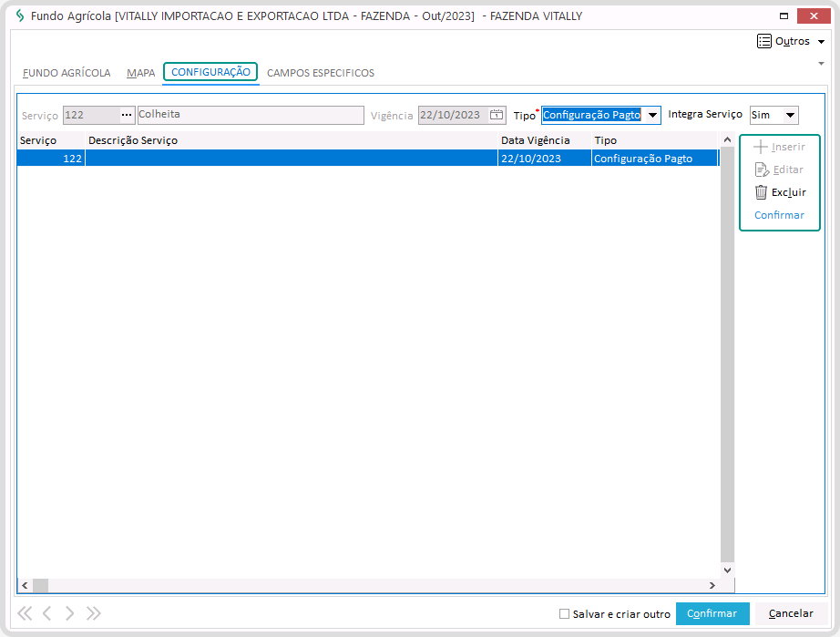Screen dimensions: 840x637
Task: Click the Editar button label
Action: pyautogui.click(x=788, y=170)
